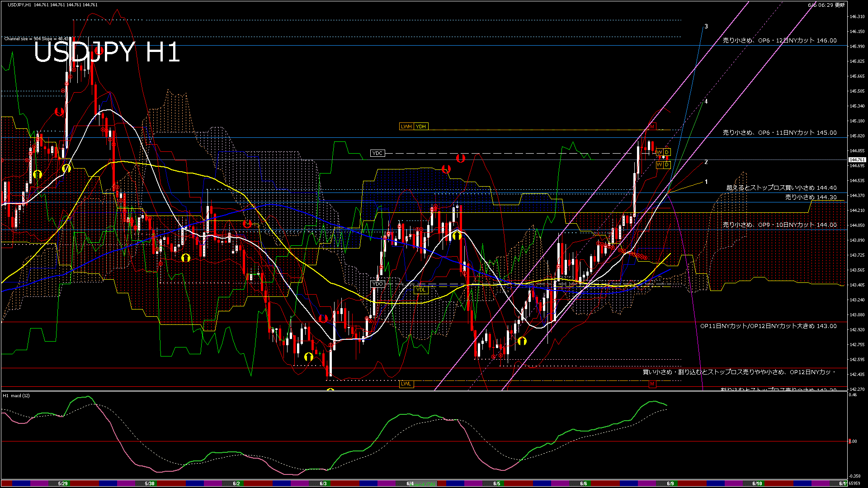Click red M marker beside LWH line
The image size is (868, 488).
(x=652, y=127)
